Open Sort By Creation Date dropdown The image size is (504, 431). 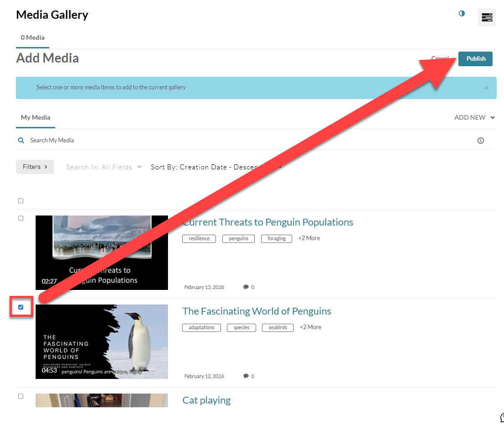[x=216, y=167]
